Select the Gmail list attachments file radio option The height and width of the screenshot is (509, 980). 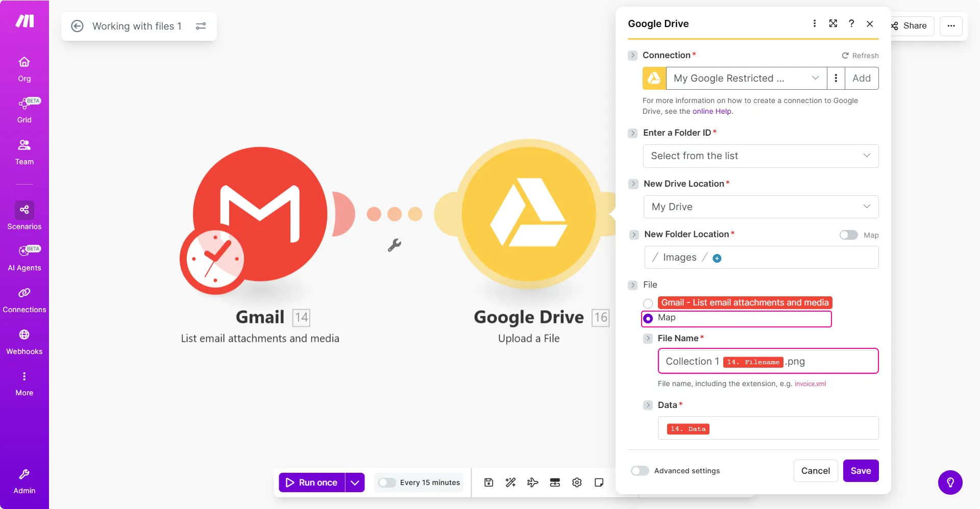(648, 303)
